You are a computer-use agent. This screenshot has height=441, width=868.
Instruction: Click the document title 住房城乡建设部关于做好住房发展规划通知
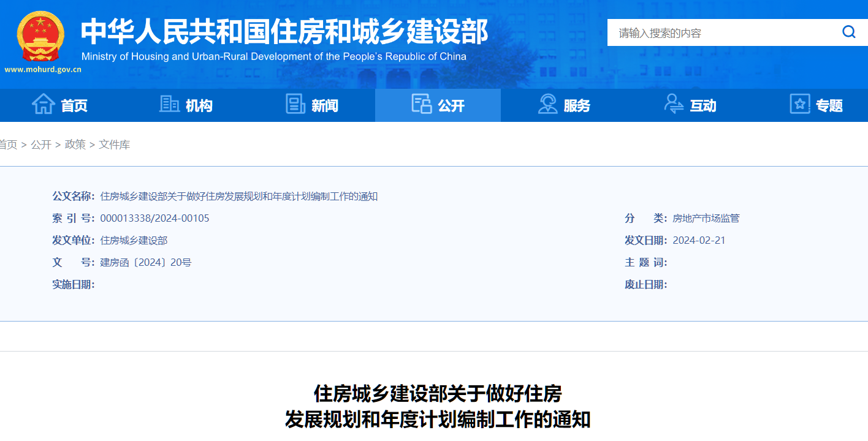[239, 197]
